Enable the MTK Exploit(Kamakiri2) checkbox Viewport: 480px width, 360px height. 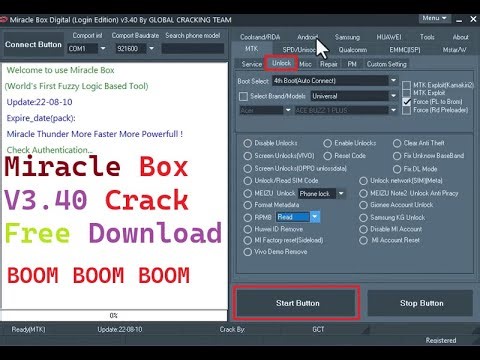pyautogui.click(x=406, y=85)
